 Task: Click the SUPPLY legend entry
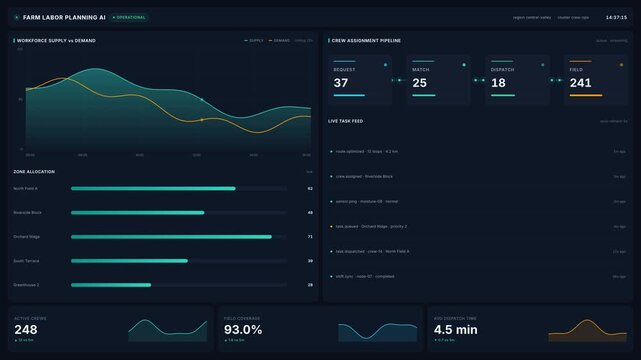[x=254, y=40]
